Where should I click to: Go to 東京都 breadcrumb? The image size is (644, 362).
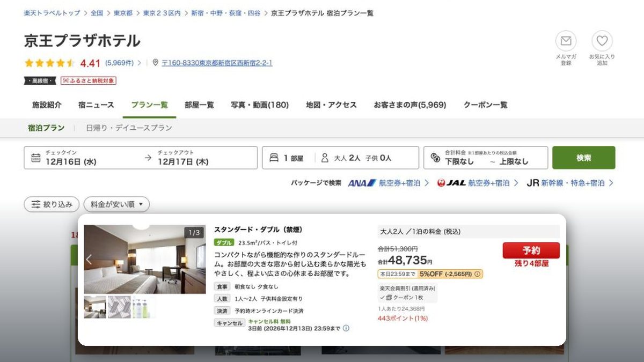tap(123, 13)
